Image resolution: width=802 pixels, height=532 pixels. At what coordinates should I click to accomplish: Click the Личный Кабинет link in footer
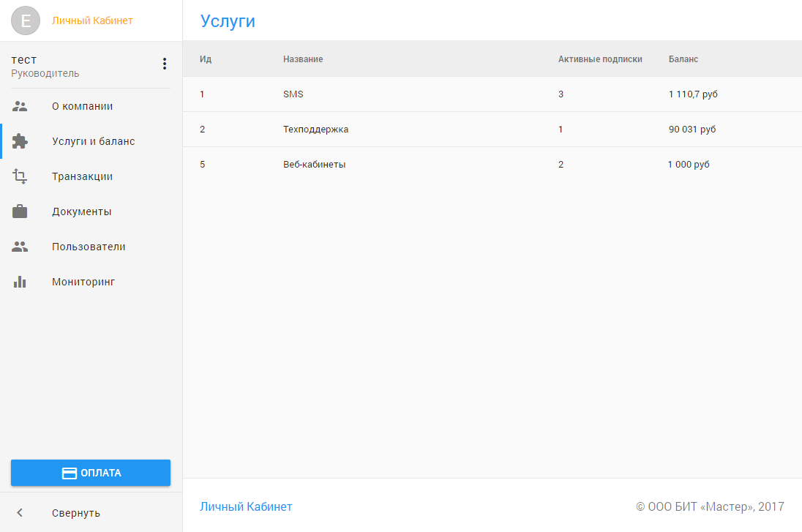pyautogui.click(x=246, y=506)
